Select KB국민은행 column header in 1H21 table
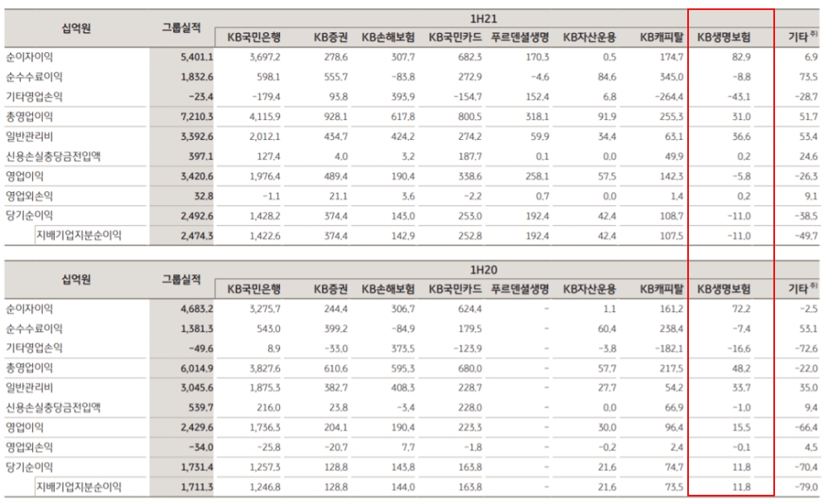828x504 pixels. pos(254,36)
